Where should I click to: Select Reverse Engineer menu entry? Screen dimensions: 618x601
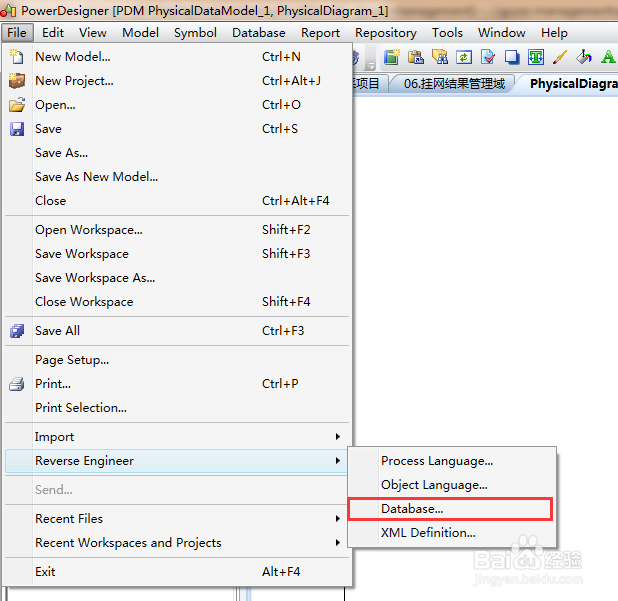(x=176, y=461)
